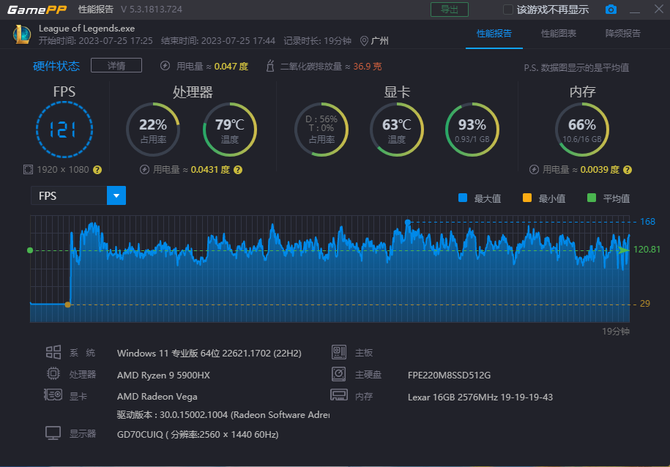Screen dimensions: 670x467
Task: Open the FPS chart metric dropdown
Action: (116, 196)
